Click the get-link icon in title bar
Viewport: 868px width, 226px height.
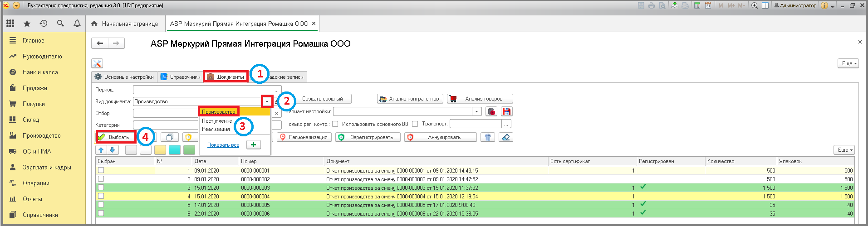point(675,5)
